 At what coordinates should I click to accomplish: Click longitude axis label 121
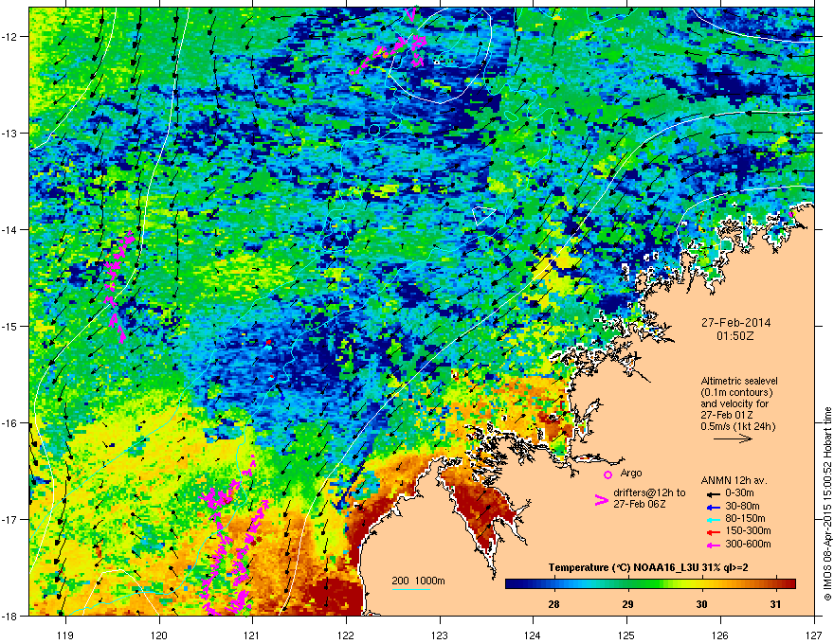click(x=252, y=635)
